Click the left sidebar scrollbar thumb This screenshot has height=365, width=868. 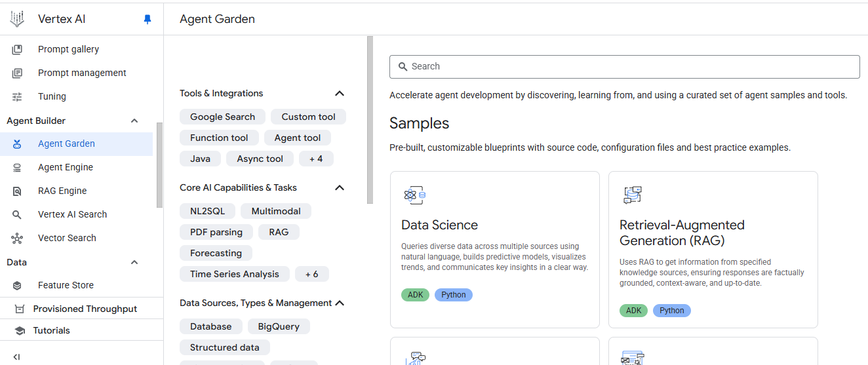click(160, 165)
